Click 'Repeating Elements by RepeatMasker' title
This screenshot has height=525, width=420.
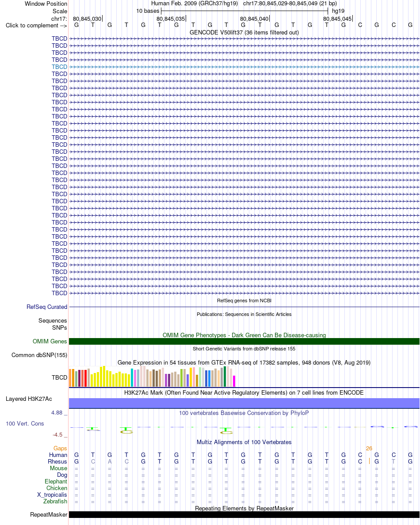point(244,509)
